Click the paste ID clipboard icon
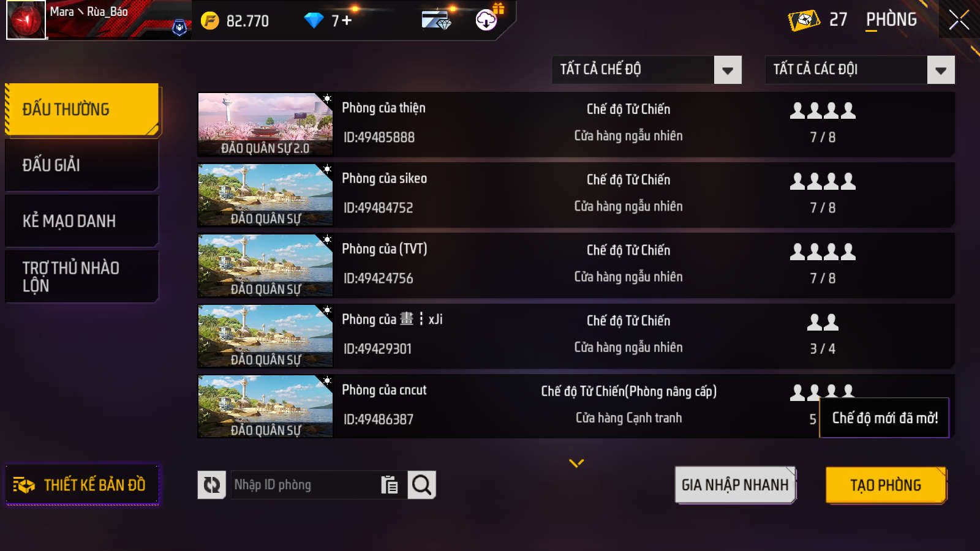The width and height of the screenshot is (980, 551). click(390, 485)
